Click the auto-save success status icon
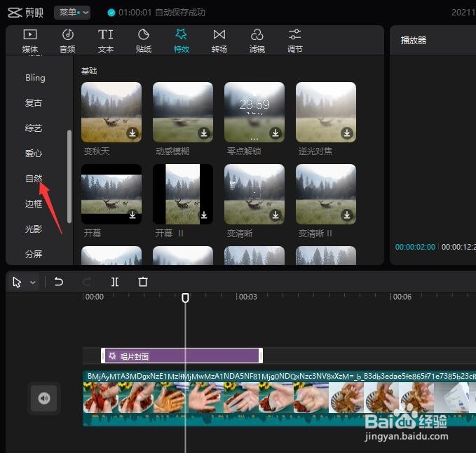The width and height of the screenshot is (476, 453). point(111,13)
